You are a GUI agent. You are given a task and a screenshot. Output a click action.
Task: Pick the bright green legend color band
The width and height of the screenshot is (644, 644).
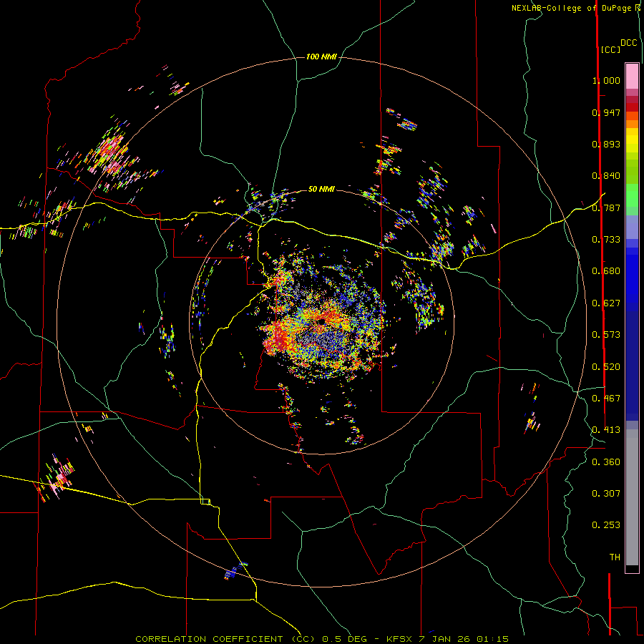coord(632,195)
